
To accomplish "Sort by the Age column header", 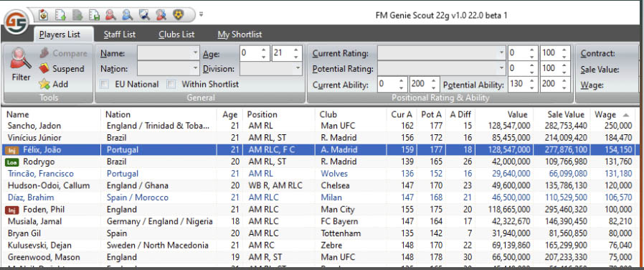I will (x=229, y=115).
